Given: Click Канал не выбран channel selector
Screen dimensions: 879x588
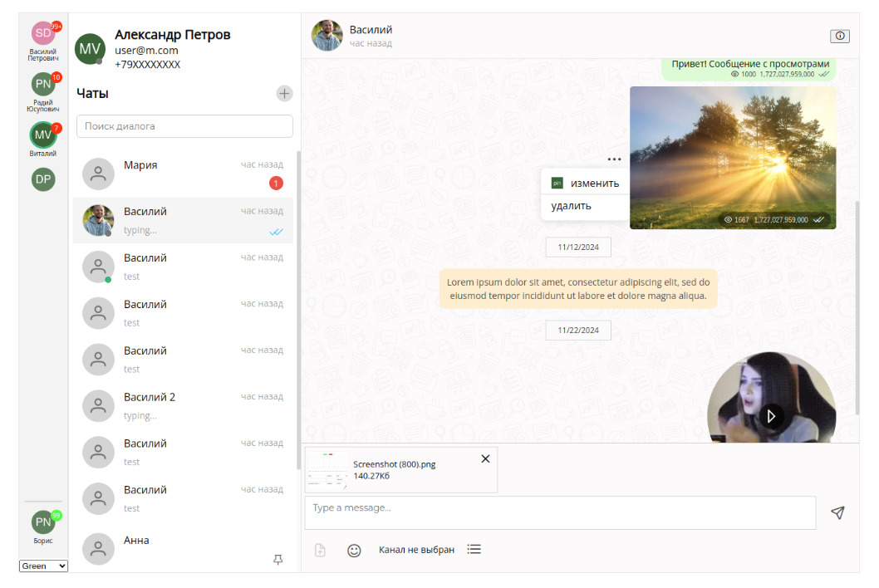Looking at the screenshot, I should coord(416,550).
